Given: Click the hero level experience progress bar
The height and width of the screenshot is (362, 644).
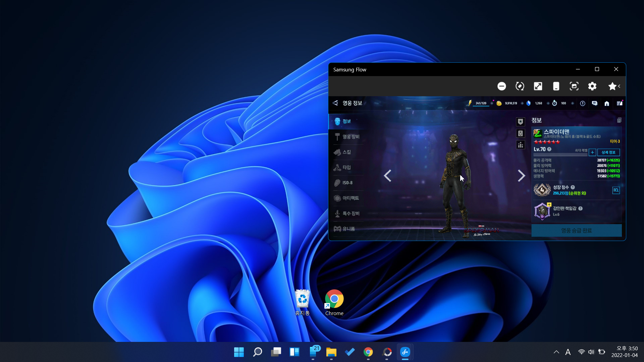Looking at the screenshot, I should (560, 155).
